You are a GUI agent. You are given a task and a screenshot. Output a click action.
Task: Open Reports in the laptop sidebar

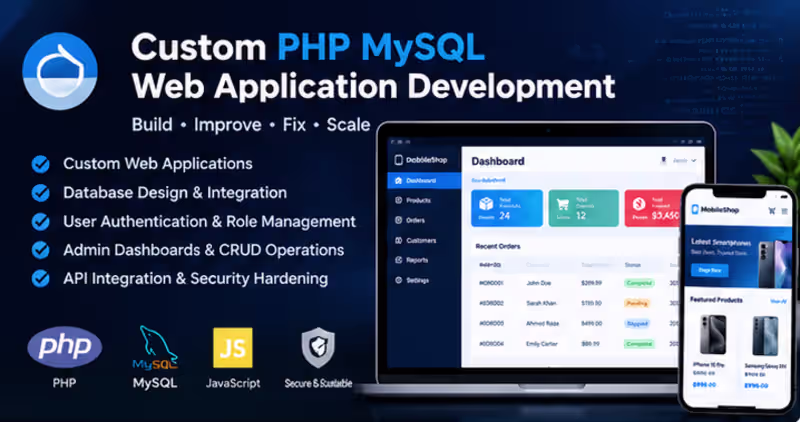424,260
